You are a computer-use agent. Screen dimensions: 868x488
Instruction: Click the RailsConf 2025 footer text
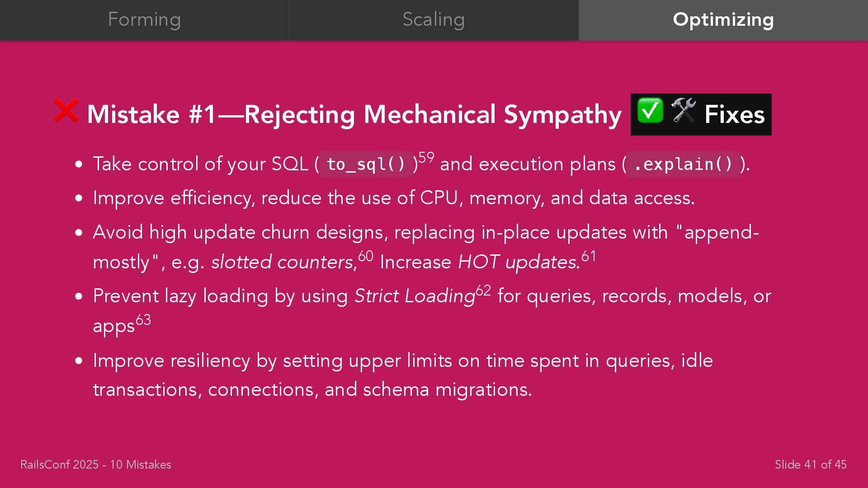[x=96, y=465]
